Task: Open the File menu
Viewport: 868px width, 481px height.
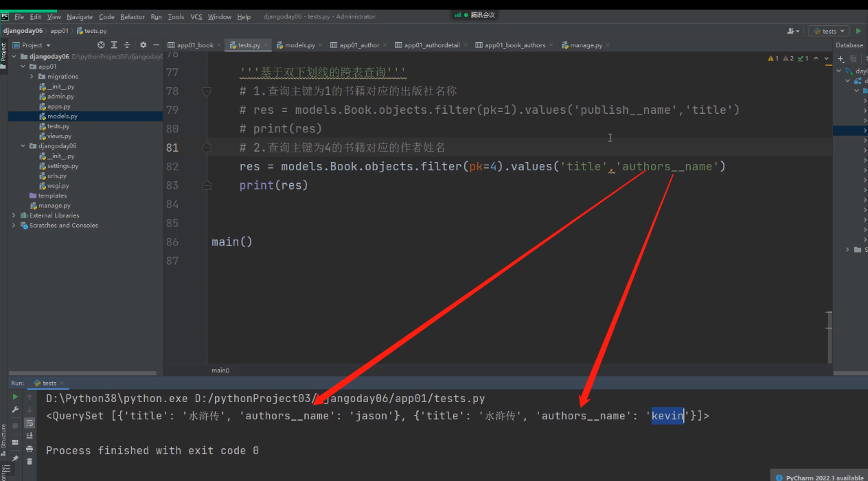Action: [19, 17]
